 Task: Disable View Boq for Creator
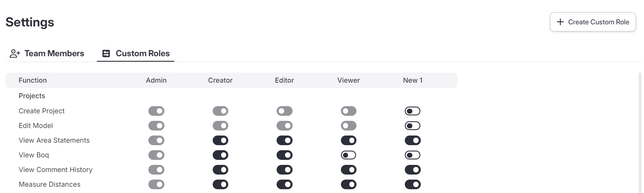coord(220,155)
